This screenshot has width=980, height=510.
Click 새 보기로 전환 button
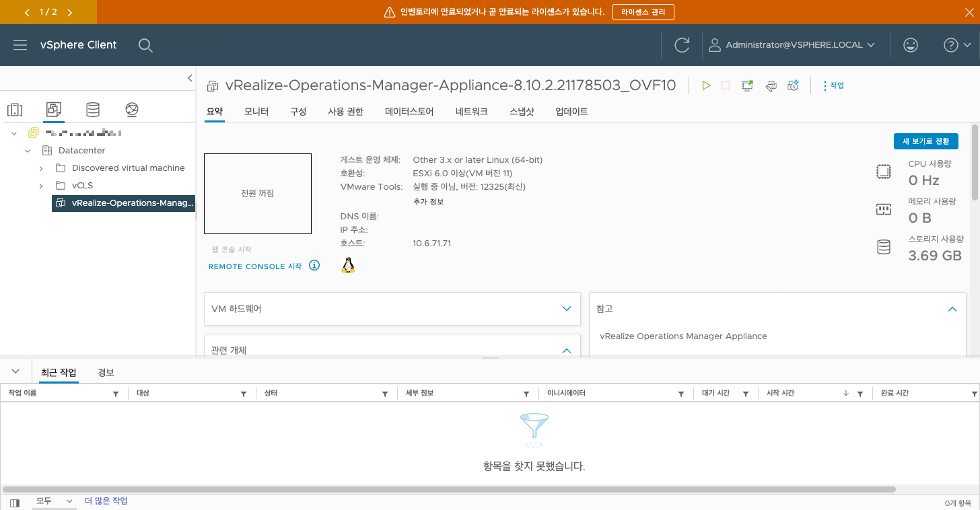[925, 141]
